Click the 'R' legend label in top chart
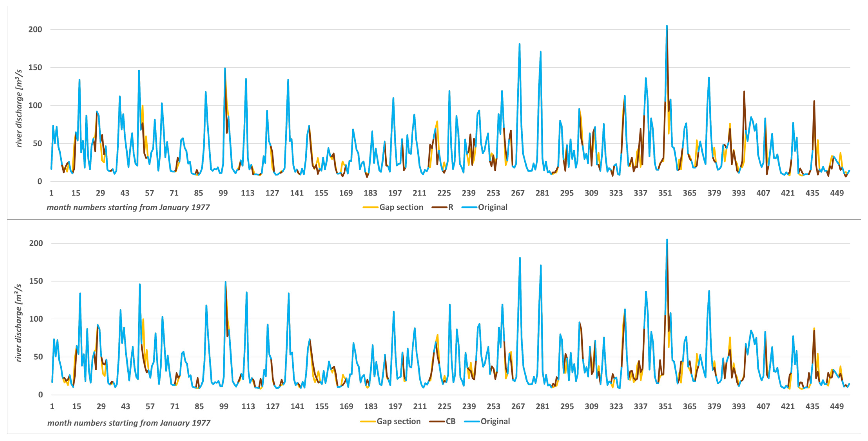The image size is (868, 441). 450,207
